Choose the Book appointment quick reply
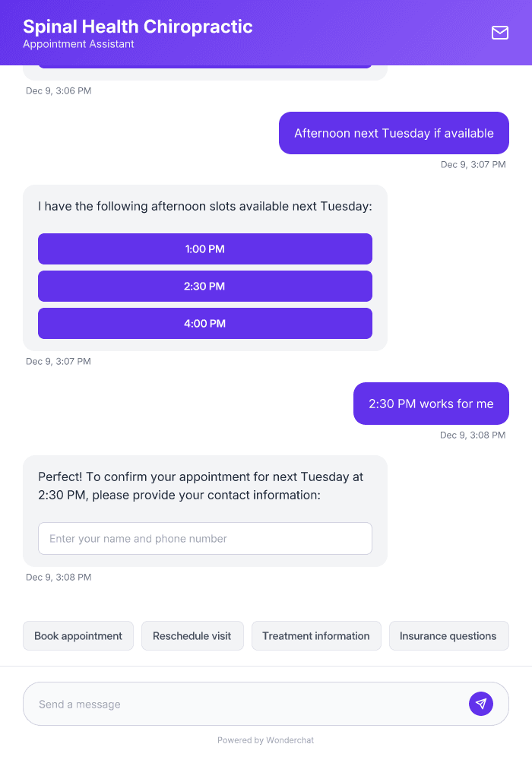 [x=78, y=635]
